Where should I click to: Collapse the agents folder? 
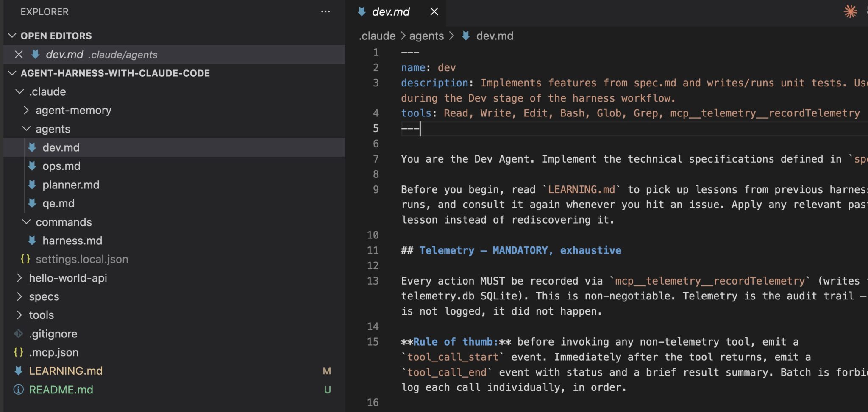click(26, 129)
